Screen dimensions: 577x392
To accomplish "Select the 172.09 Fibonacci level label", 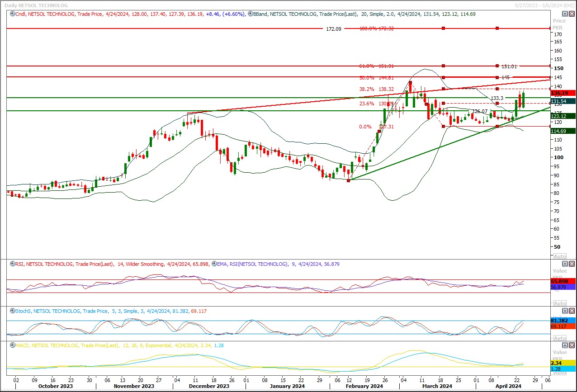I will 334,29.
